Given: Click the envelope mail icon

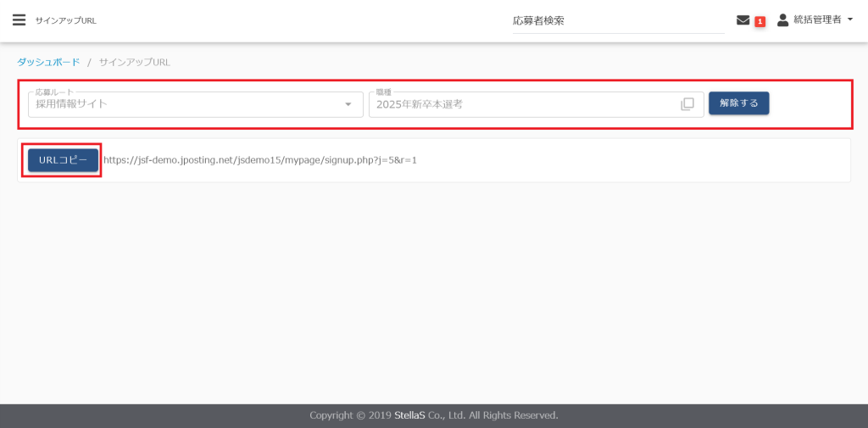Looking at the screenshot, I should point(743,20).
